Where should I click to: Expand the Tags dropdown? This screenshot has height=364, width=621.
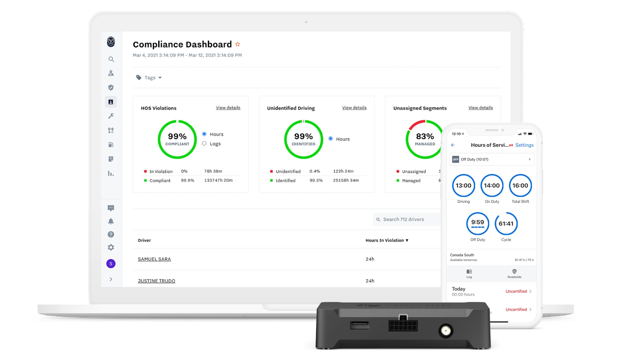coord(149,77)
